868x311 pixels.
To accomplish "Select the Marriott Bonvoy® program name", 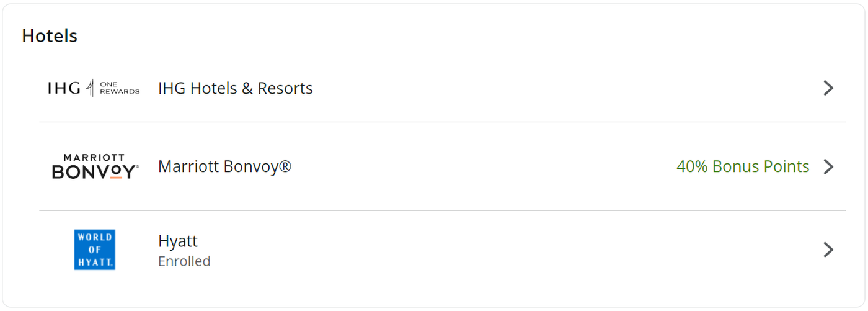I will 224,166.
